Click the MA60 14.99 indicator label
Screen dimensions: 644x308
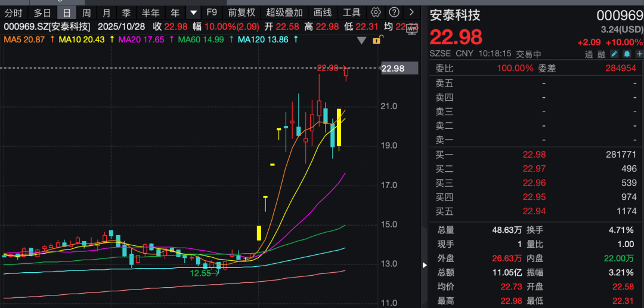coord(202,40)
